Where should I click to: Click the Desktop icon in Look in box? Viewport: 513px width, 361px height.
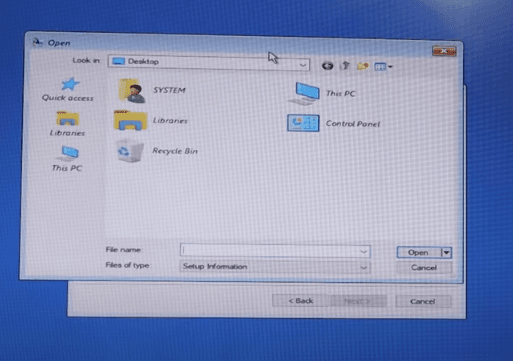pos(118,61)
